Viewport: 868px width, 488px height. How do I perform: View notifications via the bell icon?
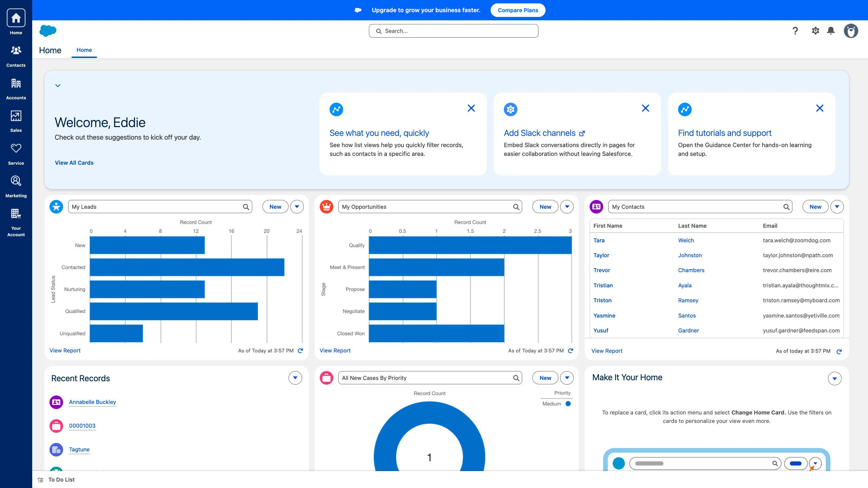coord(831,30)
